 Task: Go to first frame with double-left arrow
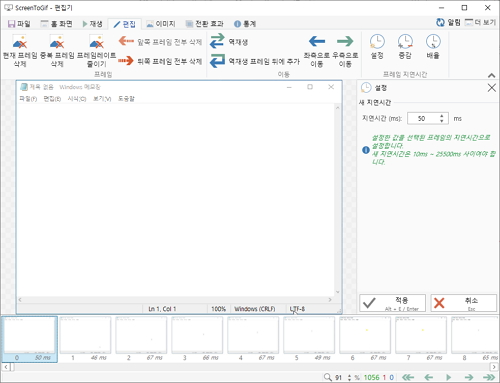point(408,377)
